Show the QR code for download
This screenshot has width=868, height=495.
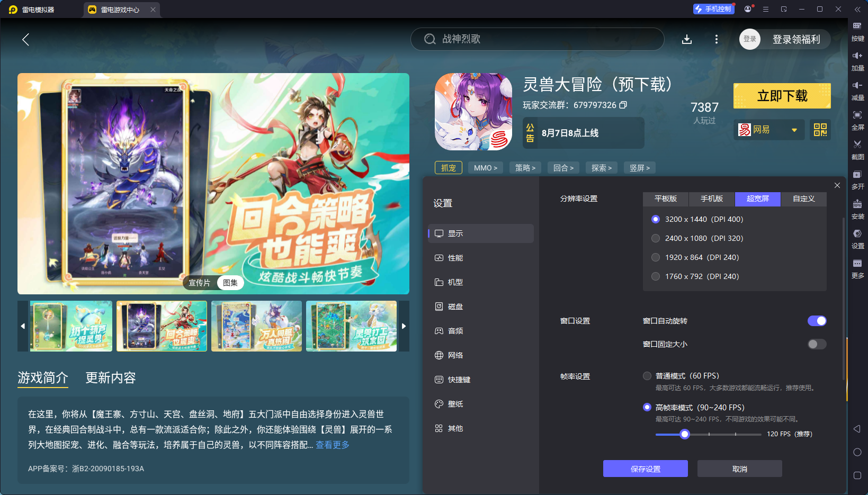[820, 130]
